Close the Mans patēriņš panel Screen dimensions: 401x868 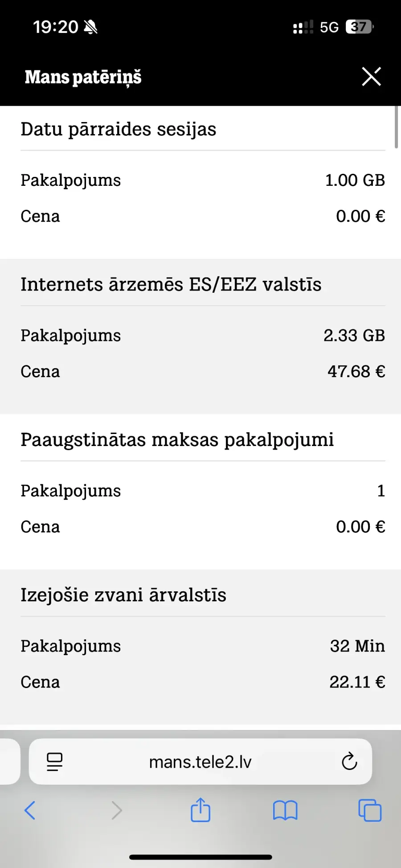(371, 77)
